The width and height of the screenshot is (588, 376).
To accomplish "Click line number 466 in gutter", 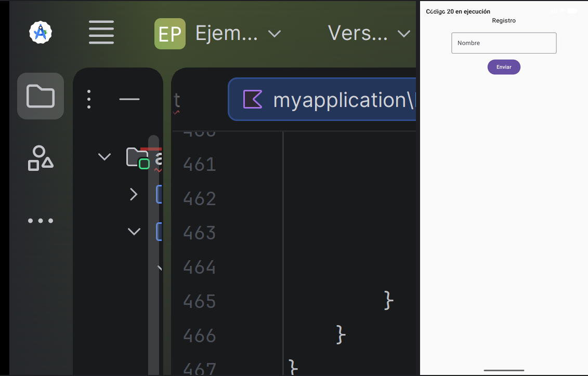I will (200, 336).
